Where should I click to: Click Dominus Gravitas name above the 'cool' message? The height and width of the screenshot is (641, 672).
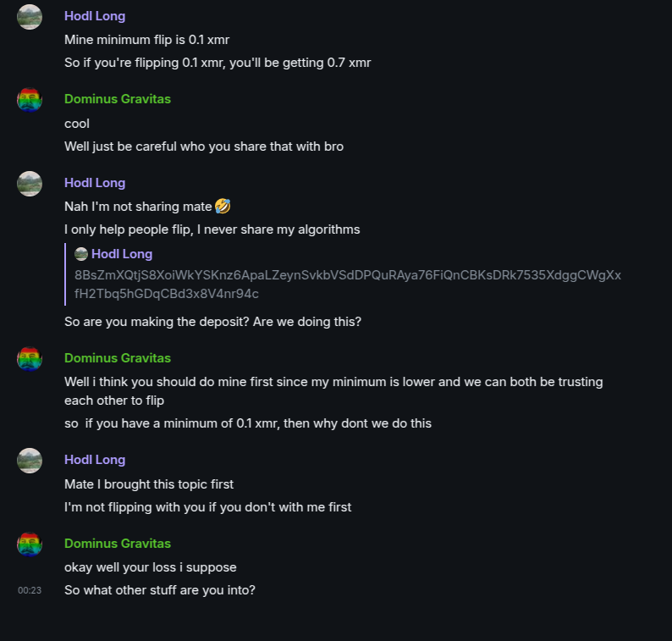click(117, 99)
